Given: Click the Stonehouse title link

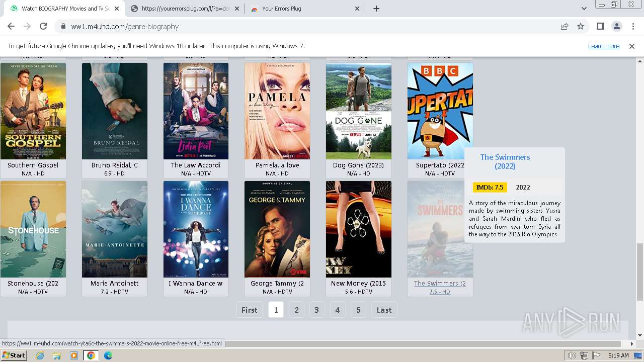Looking at the screenshot, I should [33, 283].
